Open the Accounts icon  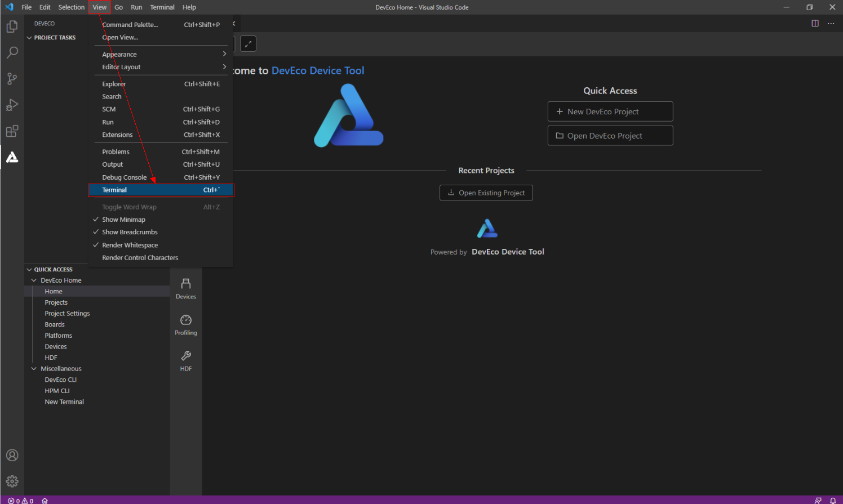click(12, 455)
